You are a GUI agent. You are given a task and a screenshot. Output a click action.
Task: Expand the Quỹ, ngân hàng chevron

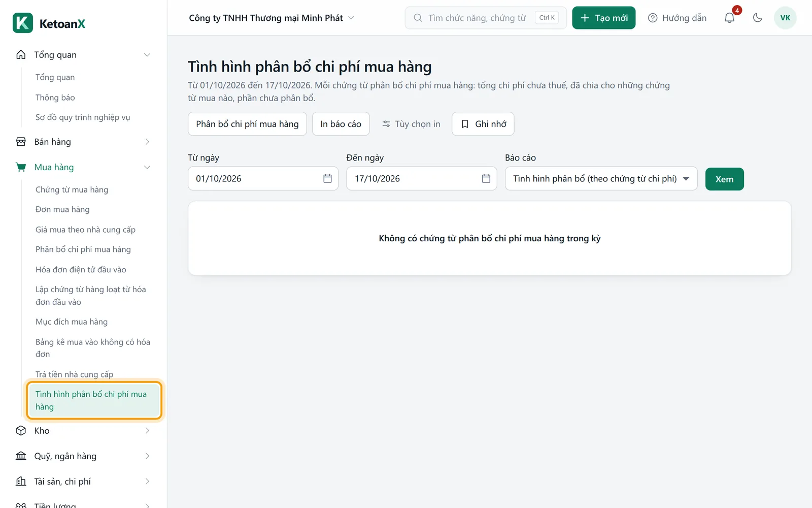coord(147,456)
